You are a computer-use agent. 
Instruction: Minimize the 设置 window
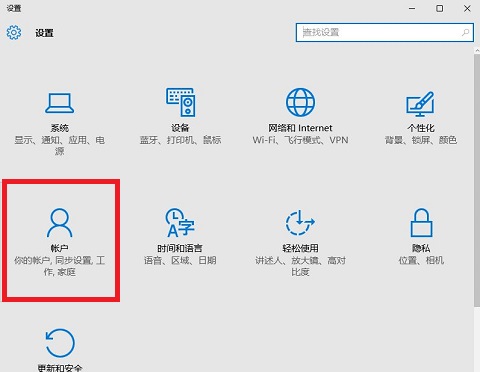[412, 8]
